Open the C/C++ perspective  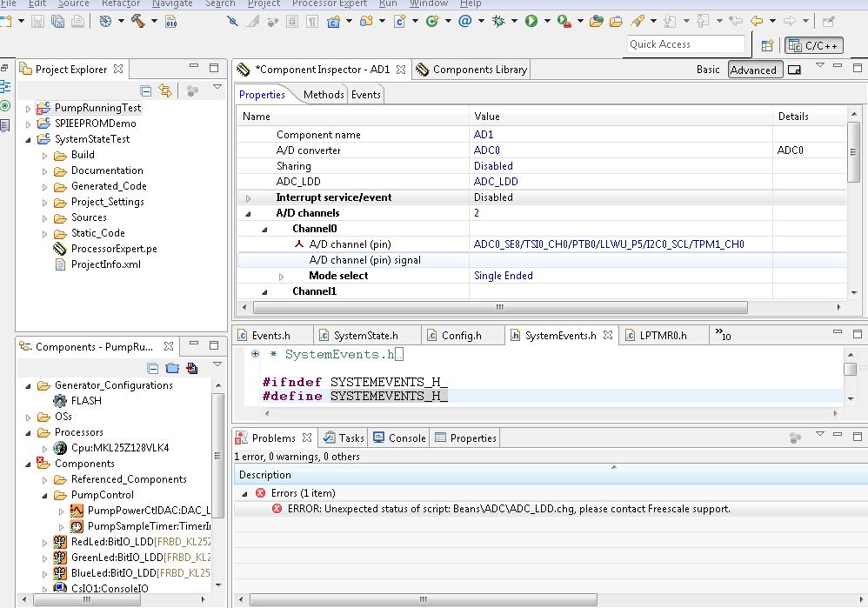tap(814, 45)
